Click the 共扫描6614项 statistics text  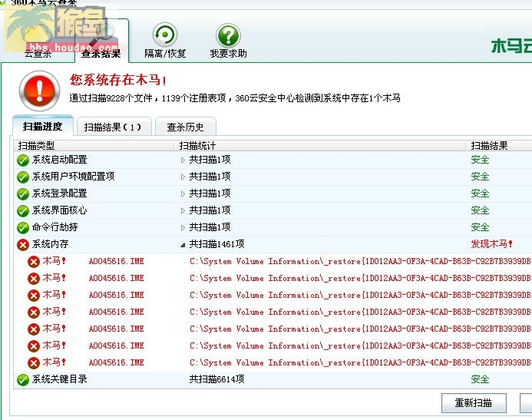click(x=216, y=379)
